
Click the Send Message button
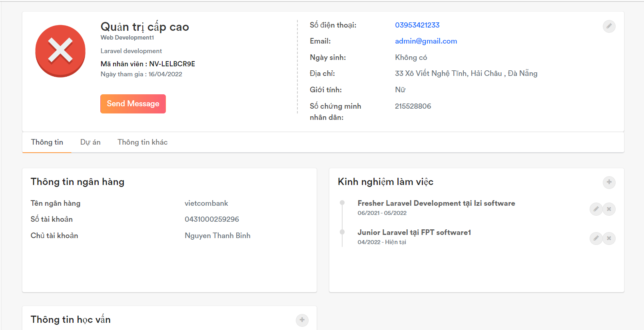[x=133, y=104]
